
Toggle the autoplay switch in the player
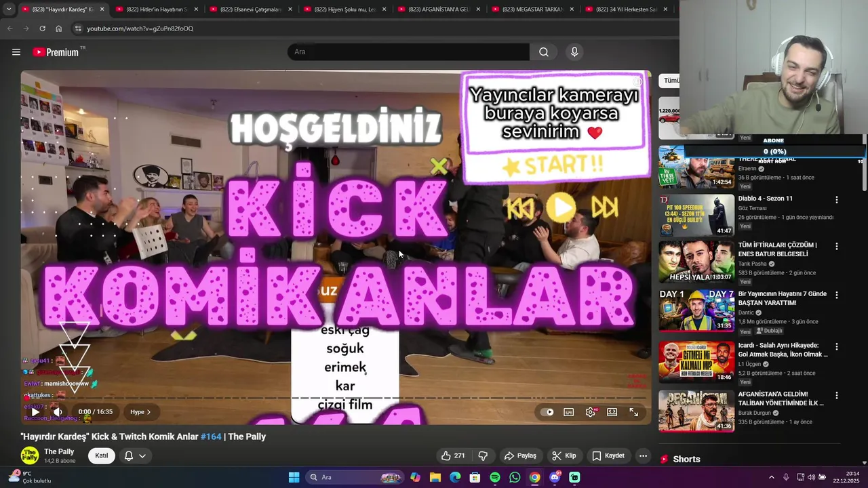(549, 412)
